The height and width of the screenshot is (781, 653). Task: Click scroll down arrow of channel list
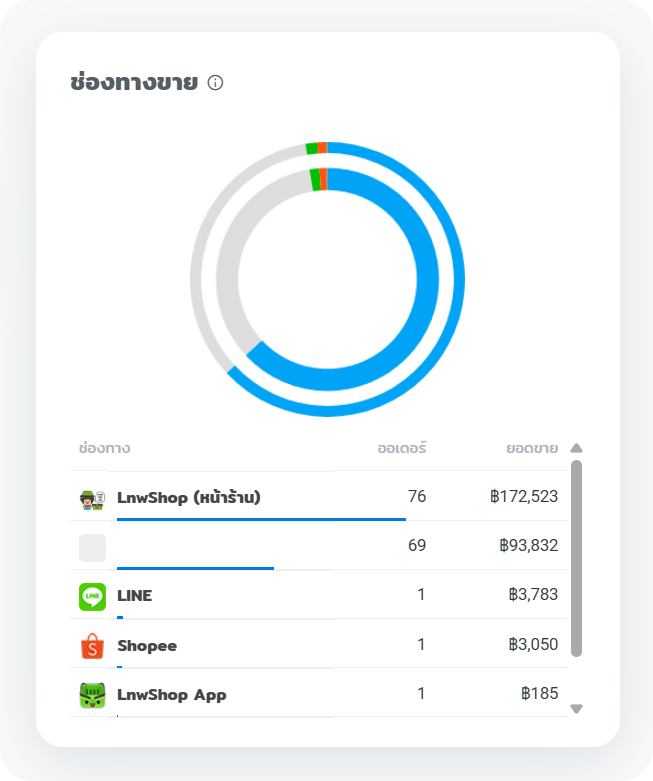576,709
